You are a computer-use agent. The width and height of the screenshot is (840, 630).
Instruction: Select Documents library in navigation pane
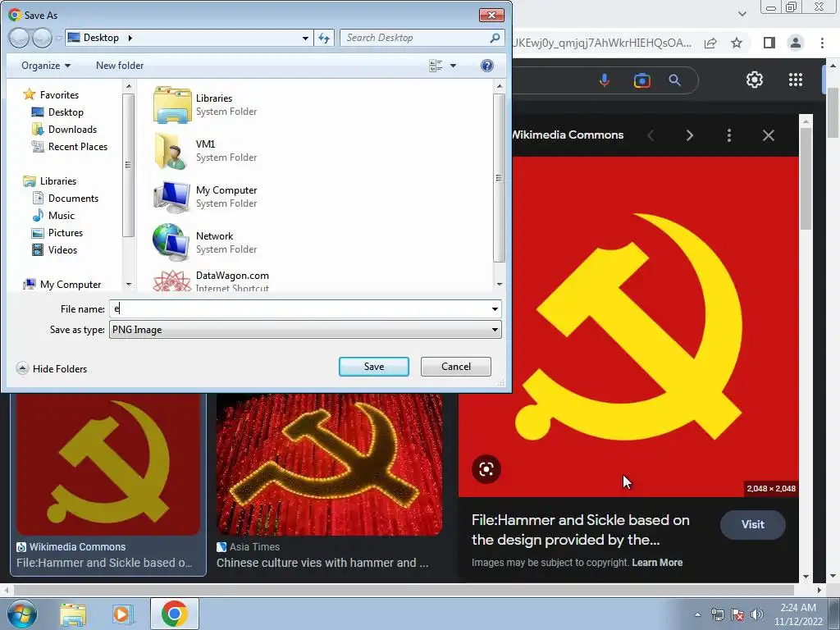[66, 199]
